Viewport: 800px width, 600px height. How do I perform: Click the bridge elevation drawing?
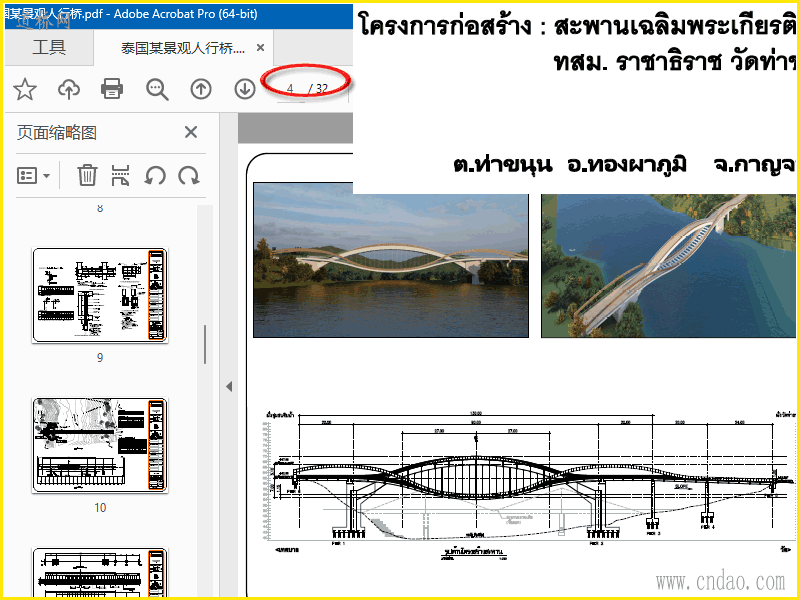click(531, 485)
